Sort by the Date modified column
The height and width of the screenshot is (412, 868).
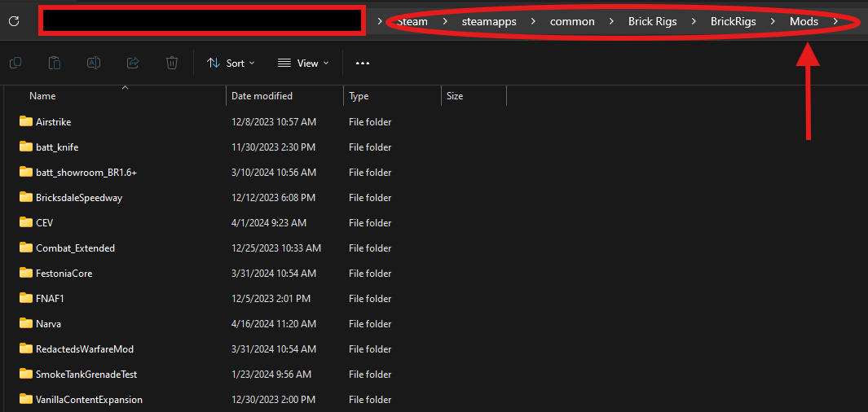262,96
